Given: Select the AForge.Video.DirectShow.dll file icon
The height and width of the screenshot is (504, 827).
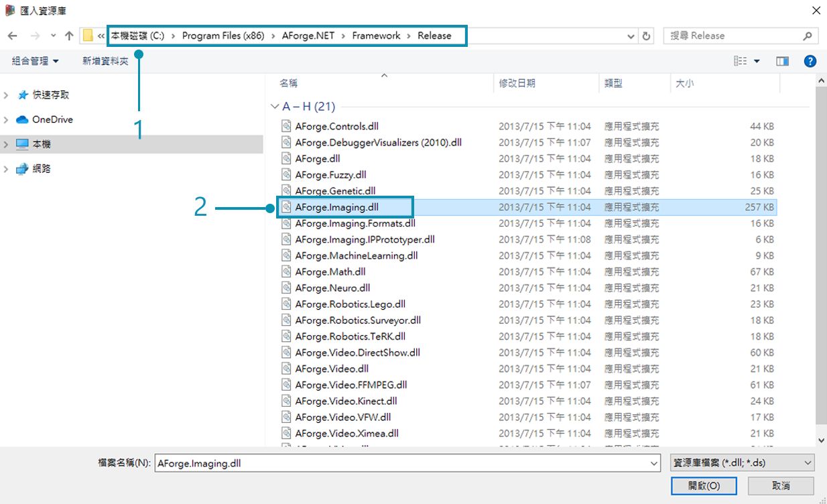Looking at the screenshot, I should pyautogui.click(x=286, y=352).
